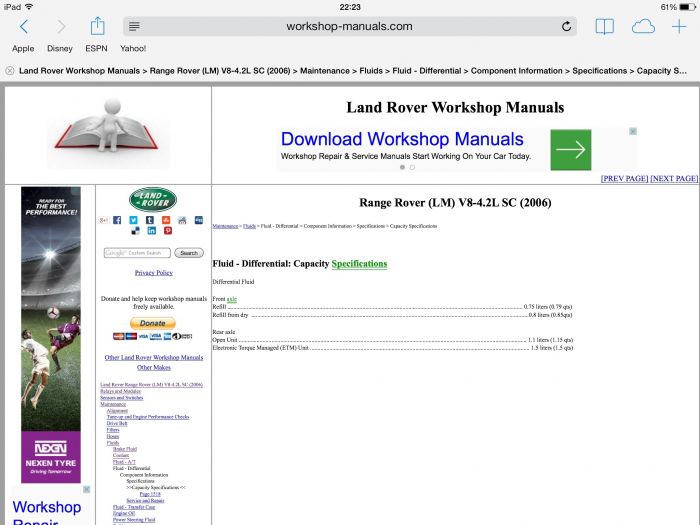Screen dimensions: 700x525
Task: Open Fluid - Transfer Case in sidebar
Action: click(x=134, y=507)
